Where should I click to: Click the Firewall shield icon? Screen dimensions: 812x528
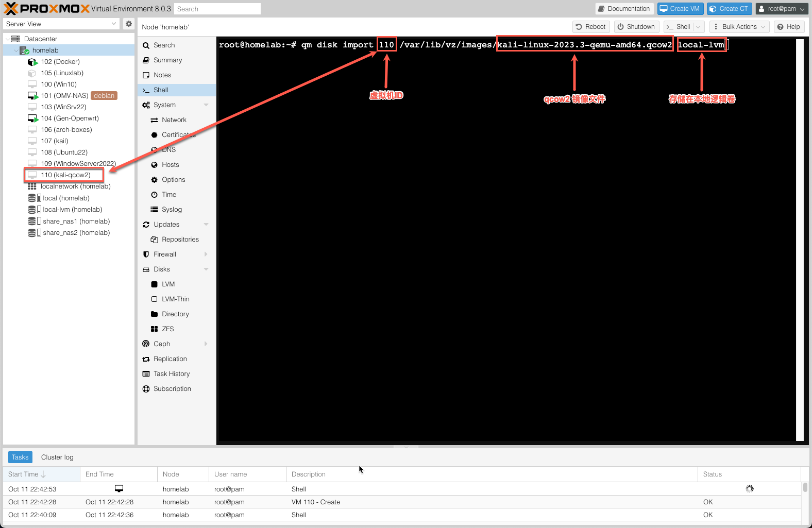click(x=146, y=254)
